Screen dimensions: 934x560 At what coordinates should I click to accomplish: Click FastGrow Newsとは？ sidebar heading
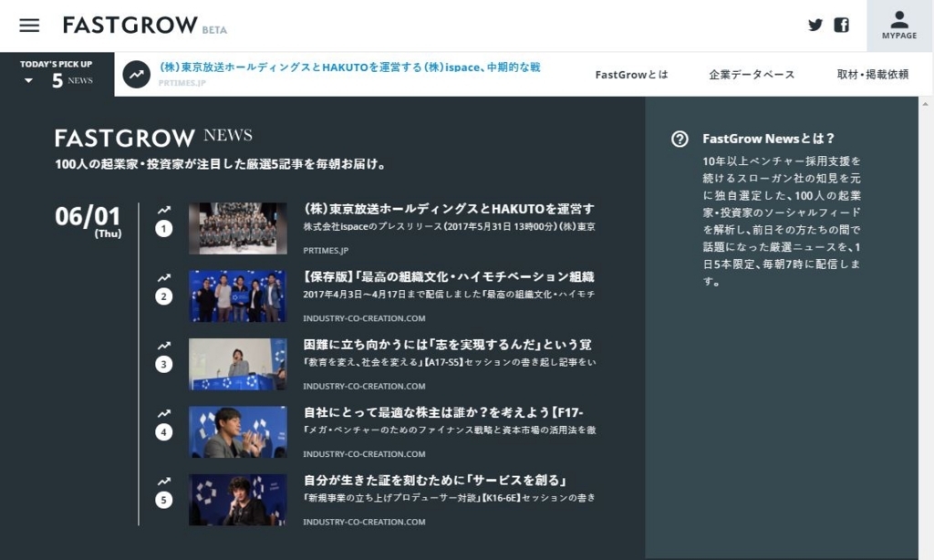[x=768, y=139]
